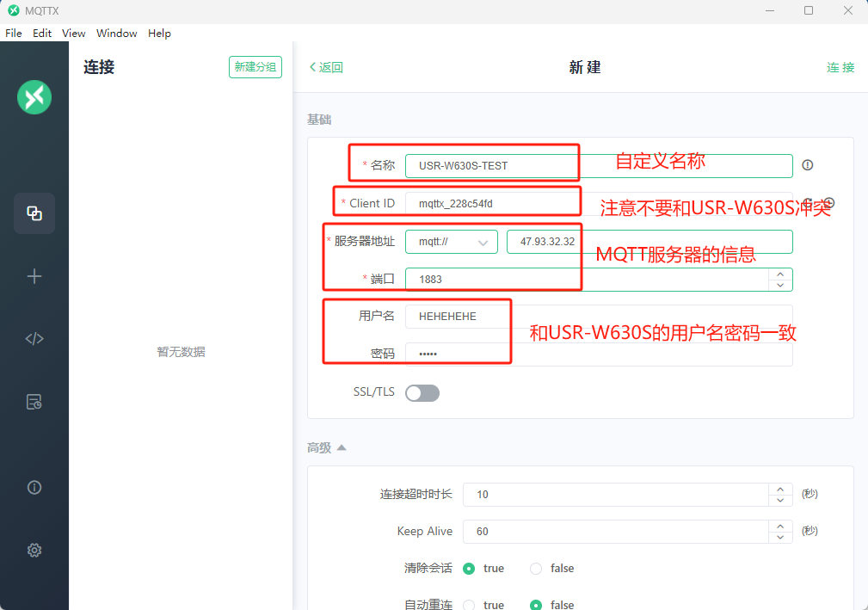
Task: Select false for Clean Session (清除会话)
Action: click(537, 569)
